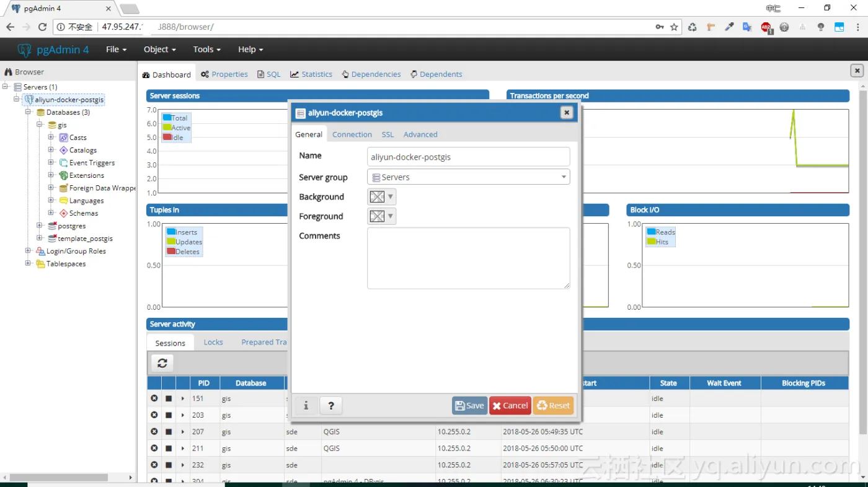Terminate session with PID 151
868x487 pixels.
tap(154, 398)
